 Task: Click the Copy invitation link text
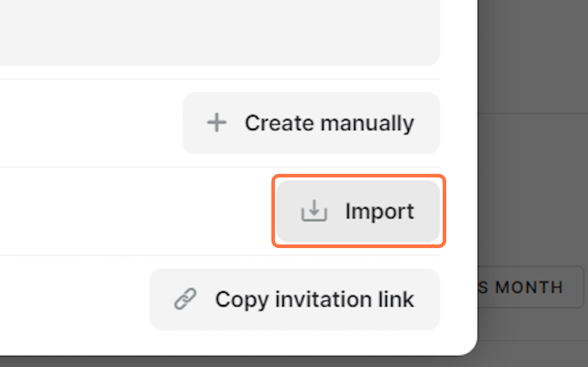click(x=314, y=299)
